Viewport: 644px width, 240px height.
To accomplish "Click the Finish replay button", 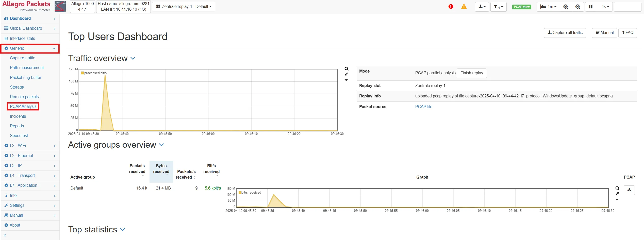I will pyautogui.click(x=471, y=73).
